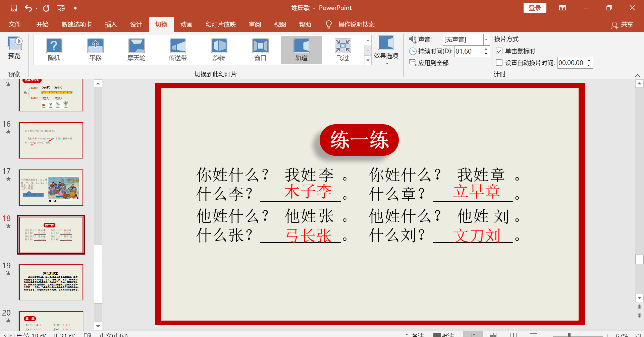The height and width of the screenshot is (337, 644).
Task: Select the 旋转 rotate transition
Action: point(219,50)
